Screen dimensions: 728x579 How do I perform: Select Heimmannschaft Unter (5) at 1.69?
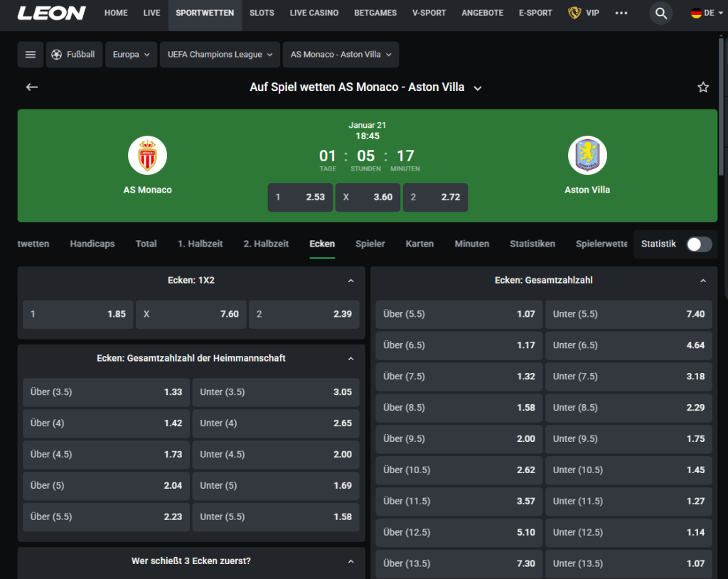(276, 486)
